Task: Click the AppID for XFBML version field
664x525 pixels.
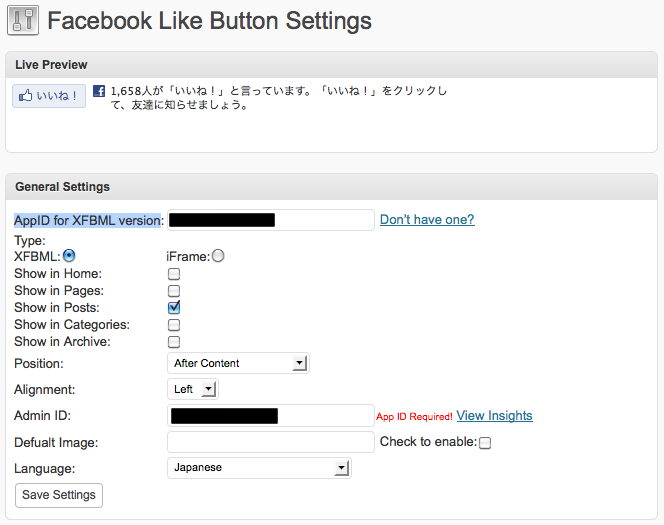Action: coord(271,220)
